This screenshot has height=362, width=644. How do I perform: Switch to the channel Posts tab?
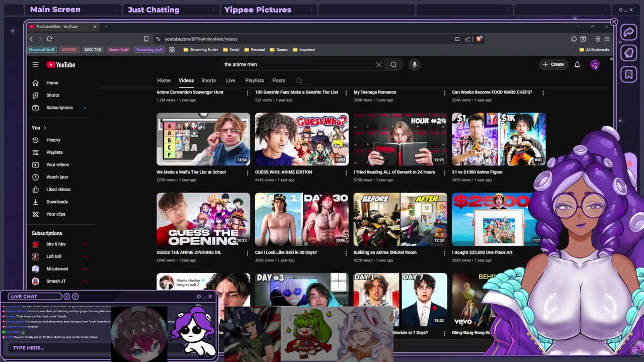tap(279, 80)
